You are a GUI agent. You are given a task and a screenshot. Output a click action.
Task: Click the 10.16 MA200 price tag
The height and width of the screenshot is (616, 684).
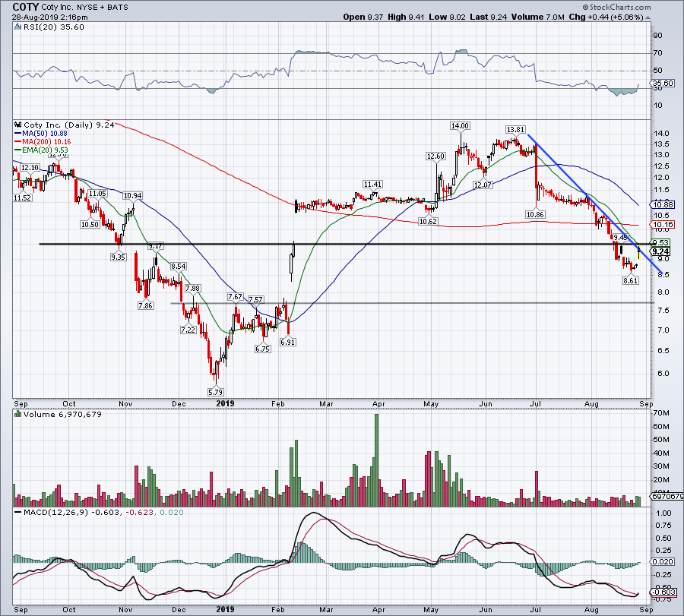[662, 225]
